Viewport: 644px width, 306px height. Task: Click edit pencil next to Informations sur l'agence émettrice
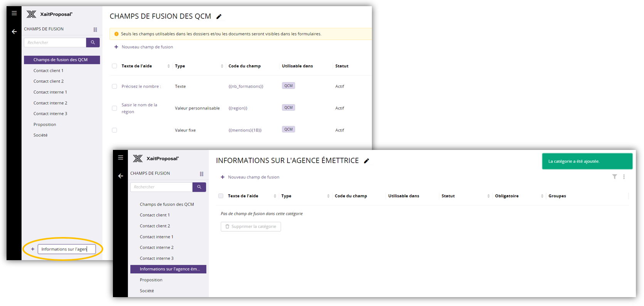[367, 161]
